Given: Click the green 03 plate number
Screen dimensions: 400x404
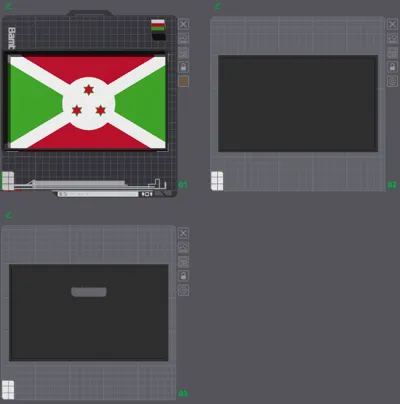Looking at the screenshot, I should (x=183, y=393).
